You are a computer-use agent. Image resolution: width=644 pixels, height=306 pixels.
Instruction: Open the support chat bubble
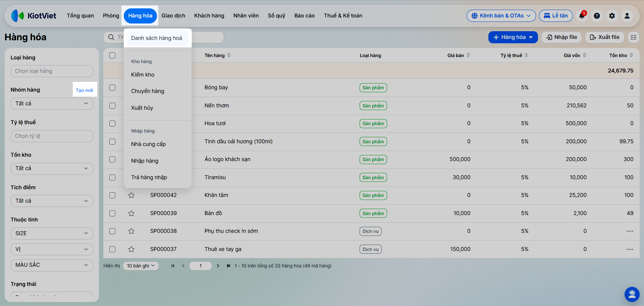(x=632, y=294)
